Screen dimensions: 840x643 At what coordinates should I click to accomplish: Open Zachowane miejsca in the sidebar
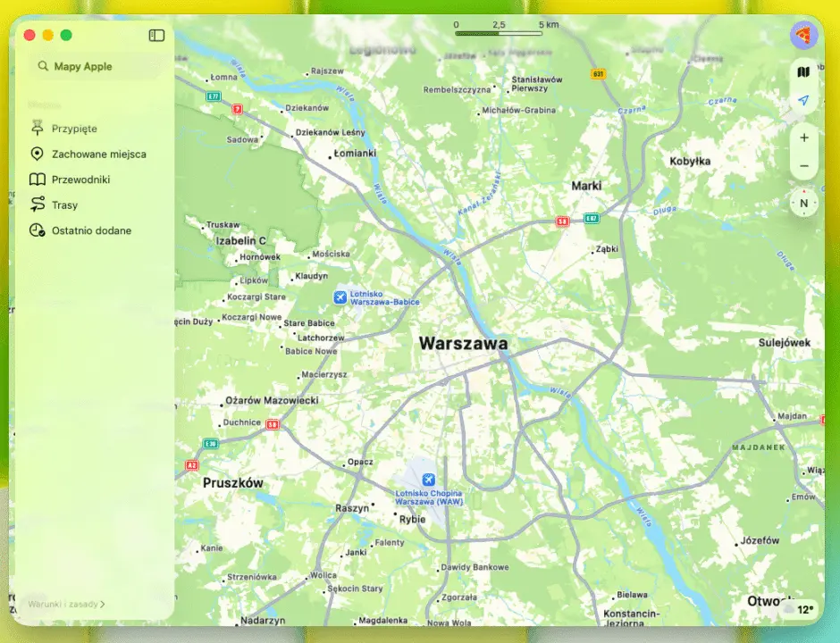coord(98,154)
